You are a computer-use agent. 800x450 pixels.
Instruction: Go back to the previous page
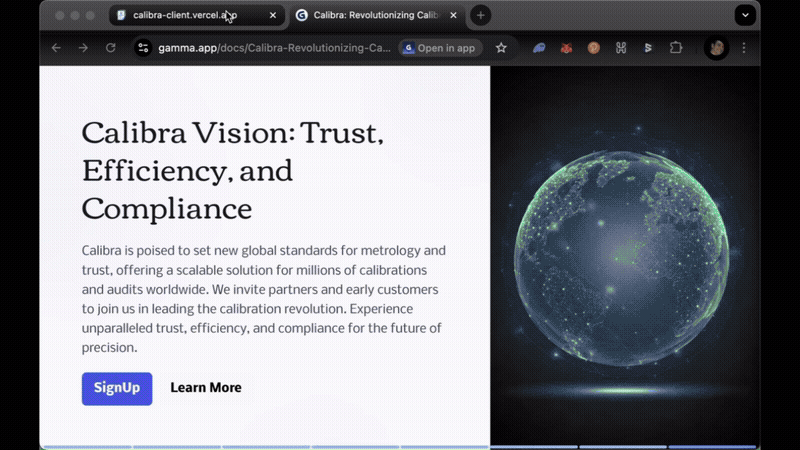pyautogui.click(x=56, y=48)
